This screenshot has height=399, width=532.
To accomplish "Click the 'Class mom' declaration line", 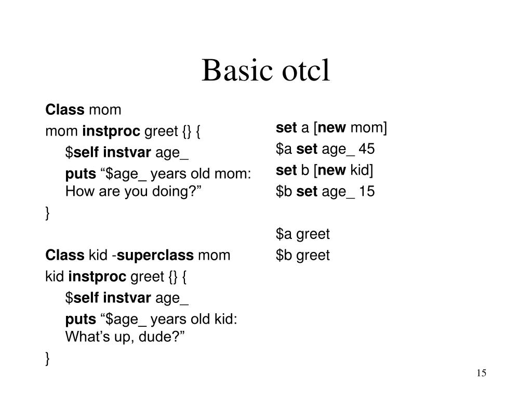I will [83, 110].
